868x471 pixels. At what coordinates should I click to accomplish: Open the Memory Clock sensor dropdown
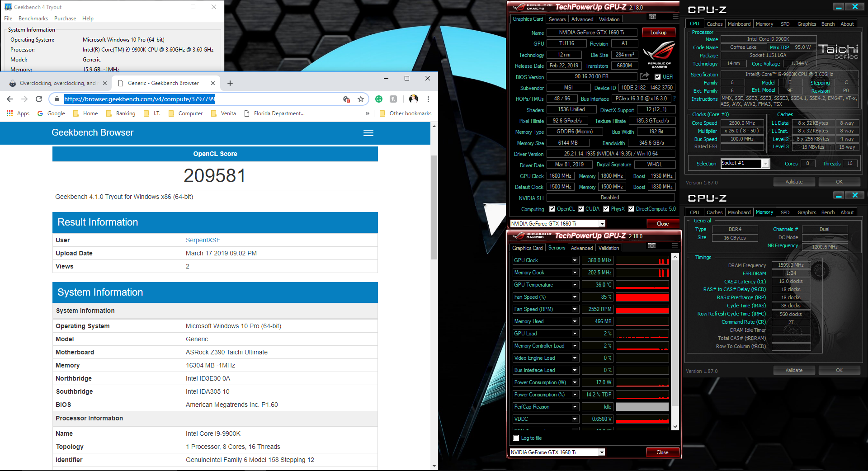[575, 273]
